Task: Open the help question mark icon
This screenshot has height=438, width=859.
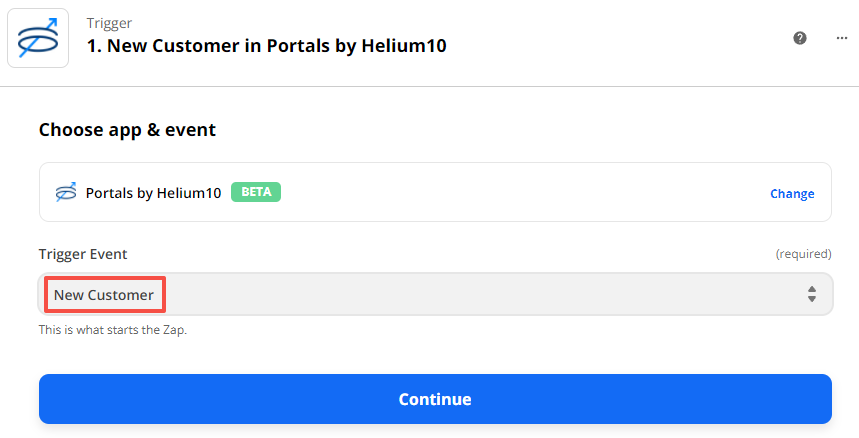Action: click(800, 38)
